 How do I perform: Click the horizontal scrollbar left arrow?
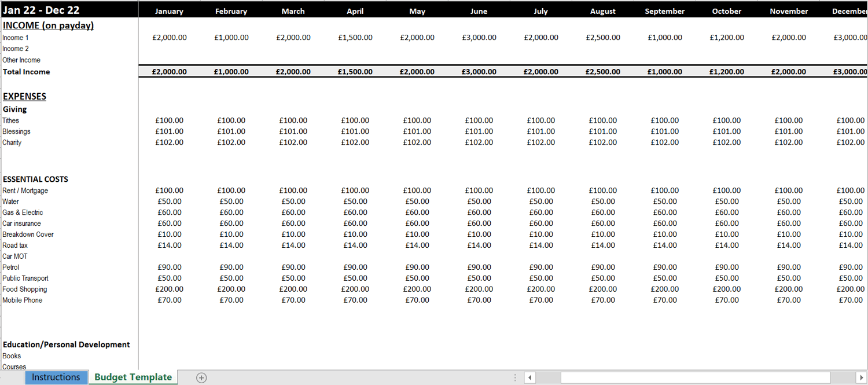pyautogui.click(x=530, y=377)
